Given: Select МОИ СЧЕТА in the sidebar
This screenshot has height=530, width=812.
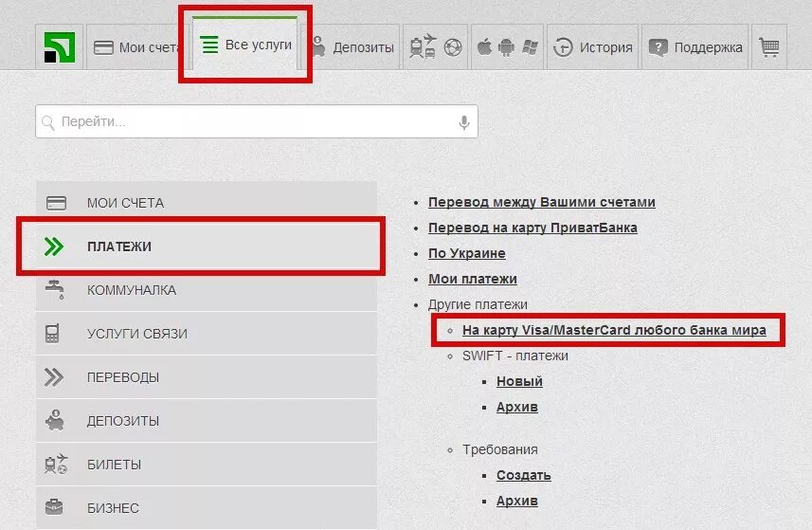Looking at the screenshot, I should [207, 203].
